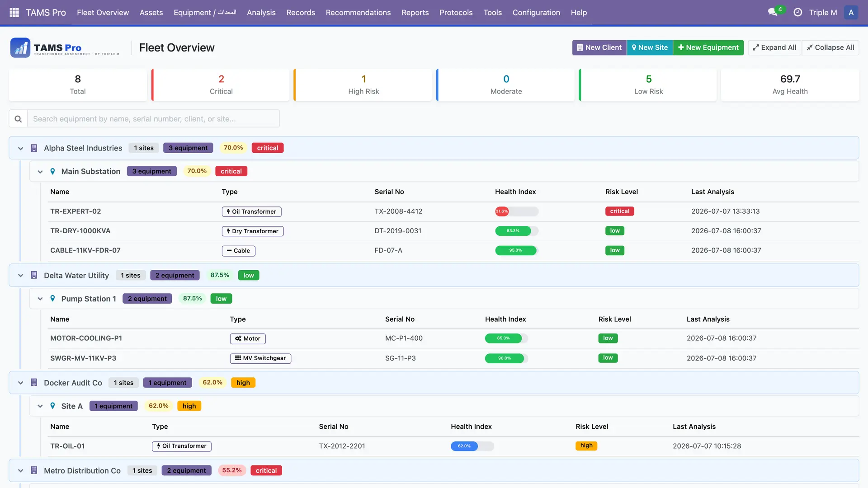Click Collapse All button

click(x=830, y=47)
